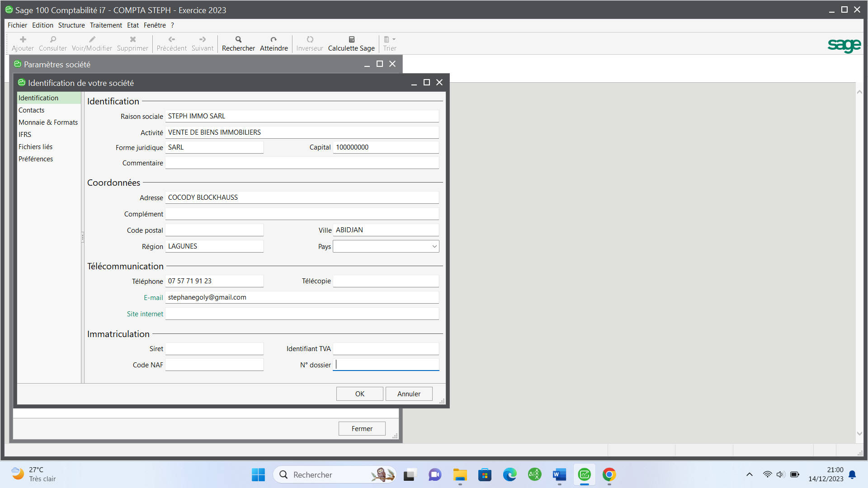Go to Suivant record
868x488 pixels.
pyautogui.click(x=202, y=43)
